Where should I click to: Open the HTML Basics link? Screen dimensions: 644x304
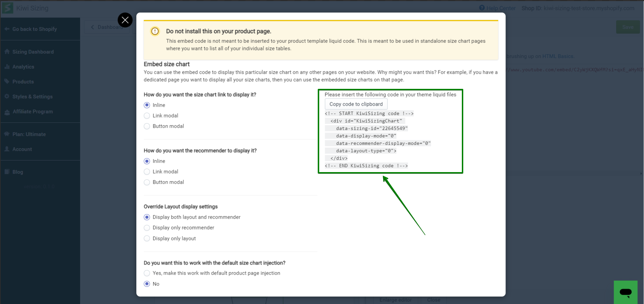(558, 56)
